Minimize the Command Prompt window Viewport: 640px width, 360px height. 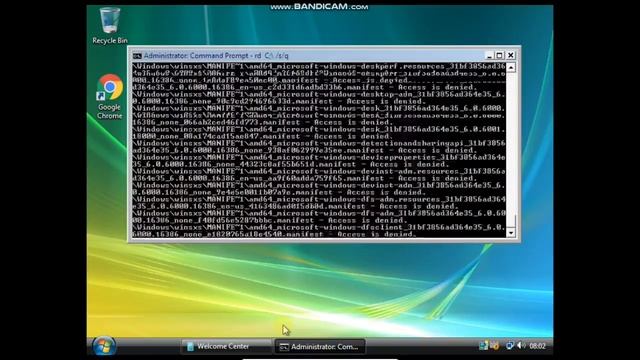point(489,55)
